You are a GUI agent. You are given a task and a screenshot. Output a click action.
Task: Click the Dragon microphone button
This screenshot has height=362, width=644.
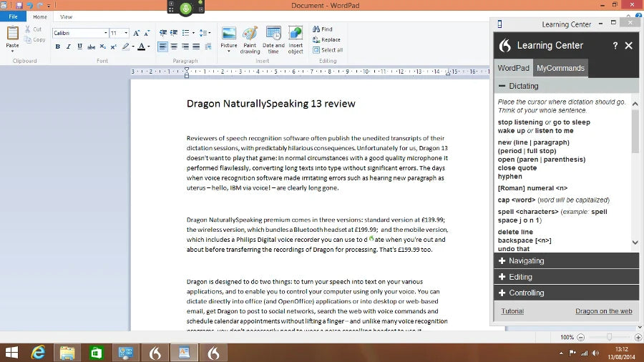tap(186, 8)
